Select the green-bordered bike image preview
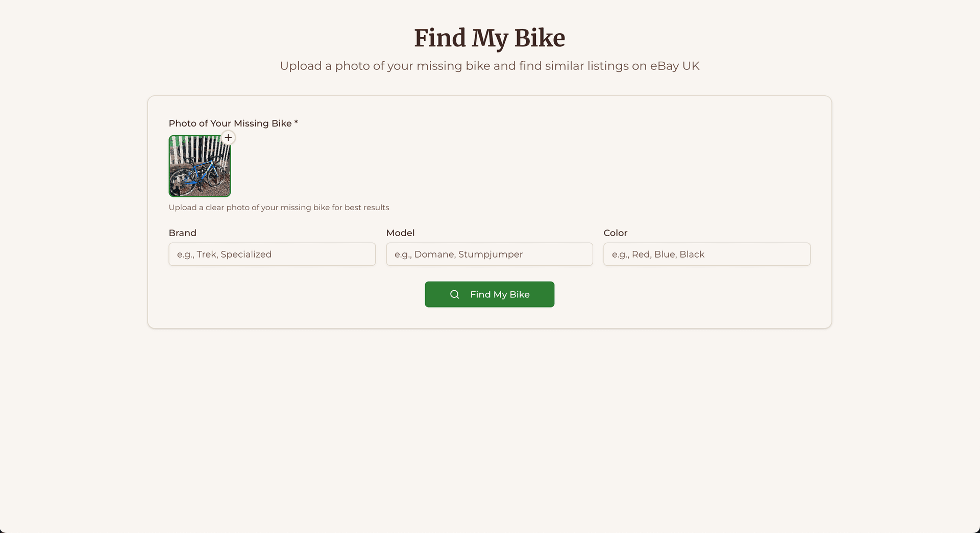This screenshot has width=980, height=533. pyautogui.click(x=200, y=166)
